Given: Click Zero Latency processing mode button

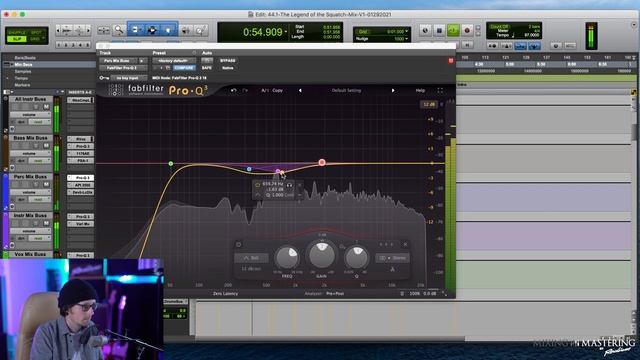Looking at the screenshot, I should (x=225, y=293).
